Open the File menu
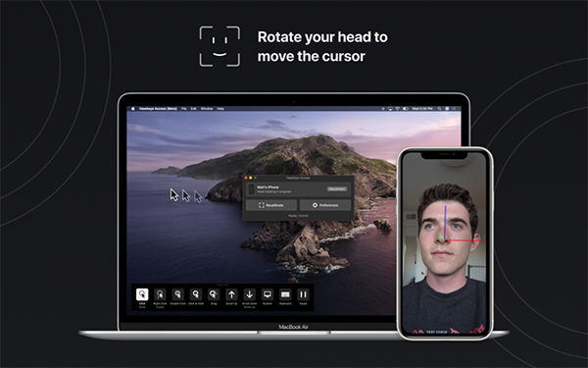This screenshot has width=588, height=368. [184, 109]
